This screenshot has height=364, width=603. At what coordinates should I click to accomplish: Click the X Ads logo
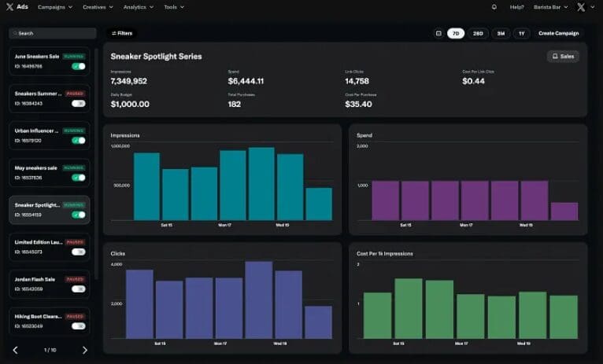pyautogui.click(x=16, y=7)
